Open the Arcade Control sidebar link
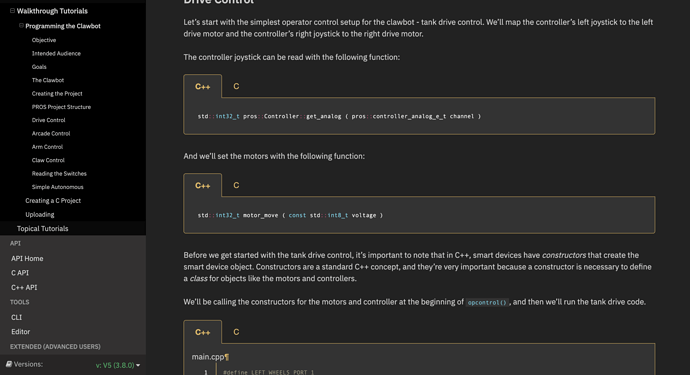This screenshot has height=375, width=690. (x=51, y=133)
